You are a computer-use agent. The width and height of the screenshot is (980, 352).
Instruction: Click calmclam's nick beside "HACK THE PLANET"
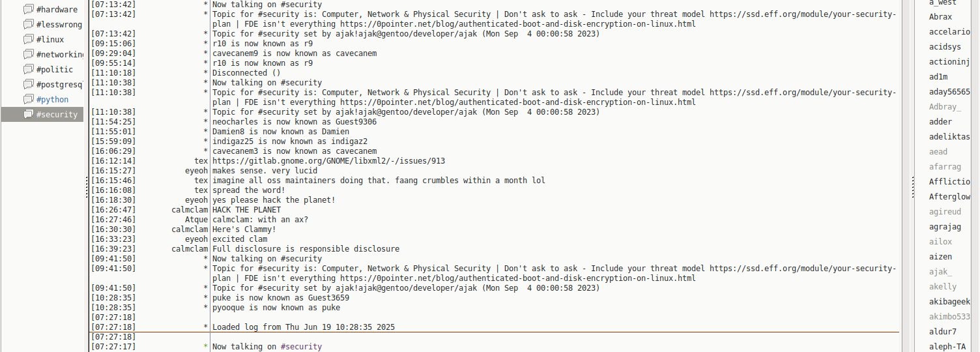190,210
